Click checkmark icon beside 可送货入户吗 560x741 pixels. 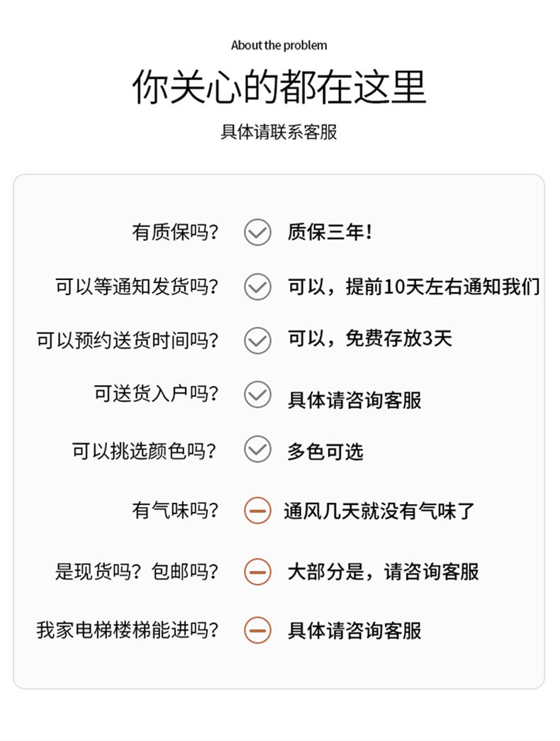point(257,394)
